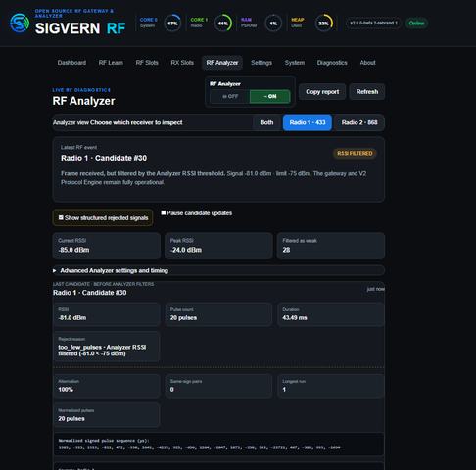This screenshot has height=470, width=476.
Task: Click the Latest RF event Candidate #30 heading
Action: coord(104,158)
